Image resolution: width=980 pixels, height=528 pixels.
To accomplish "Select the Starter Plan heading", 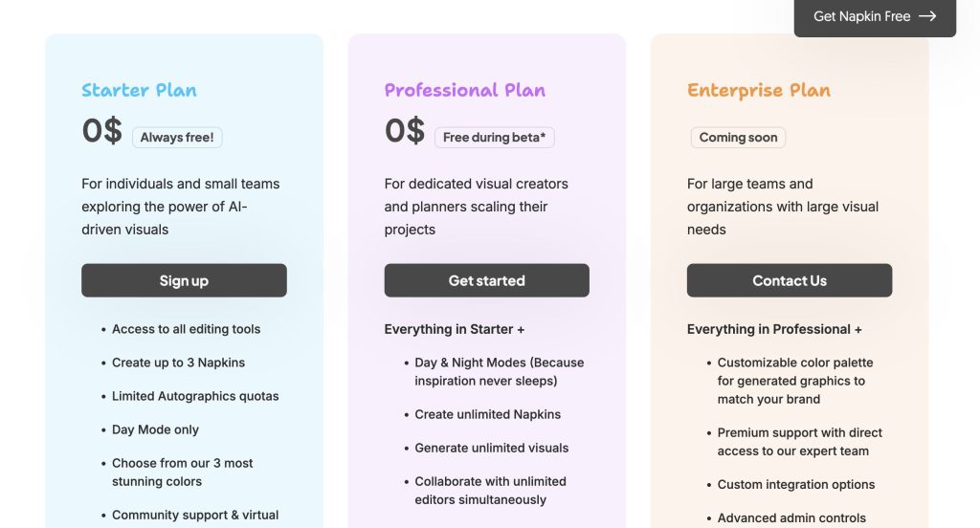I will [139, 90].
